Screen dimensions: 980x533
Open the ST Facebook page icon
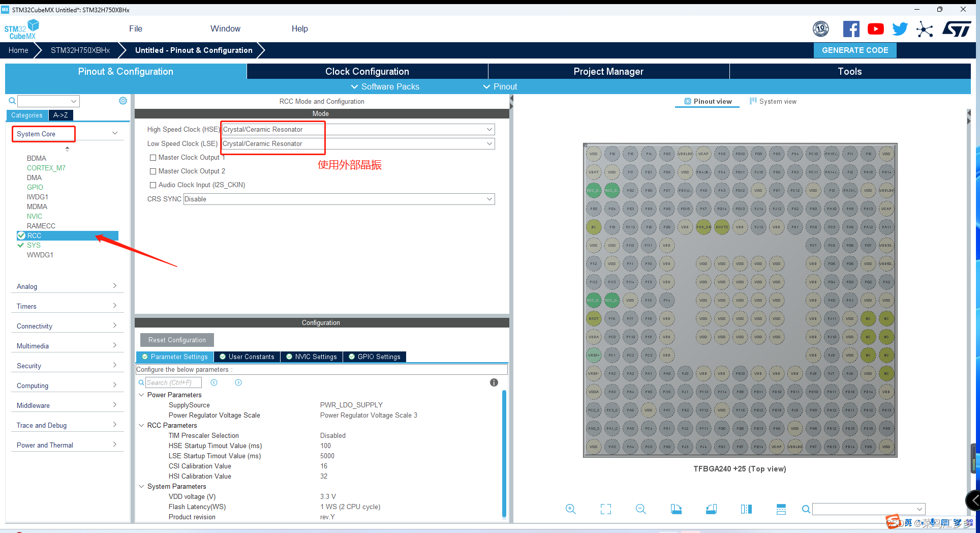tap(851, 29)
